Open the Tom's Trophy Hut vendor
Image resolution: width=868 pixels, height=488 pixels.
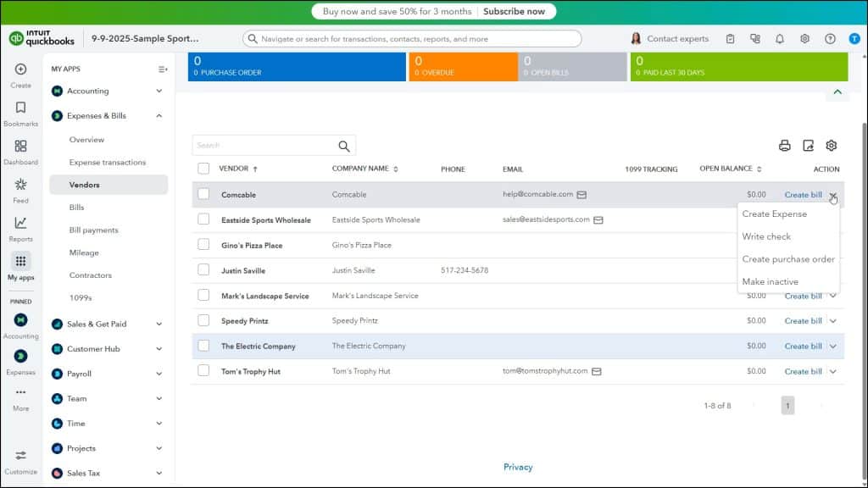[251, 372]
